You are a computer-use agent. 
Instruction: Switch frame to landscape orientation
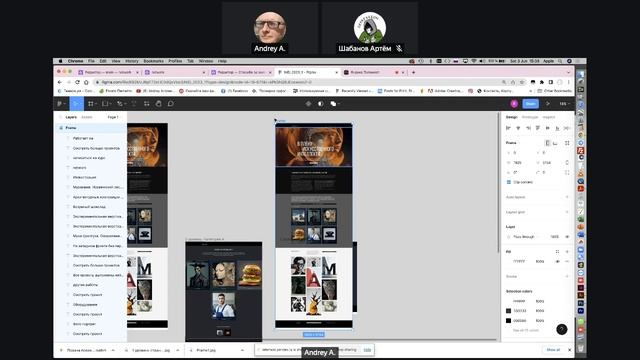555,143
